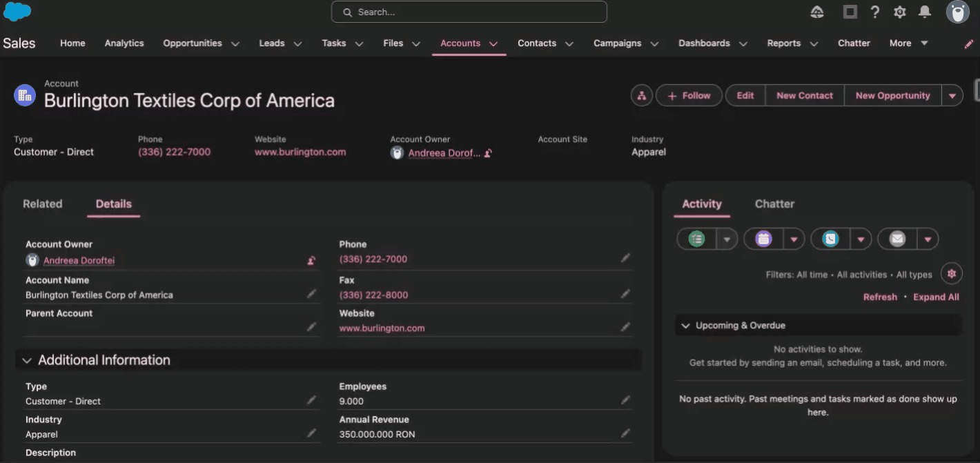Edit the Annual Revenue field pencil
Screen dimensions: 980x463
tap(625, 433)
